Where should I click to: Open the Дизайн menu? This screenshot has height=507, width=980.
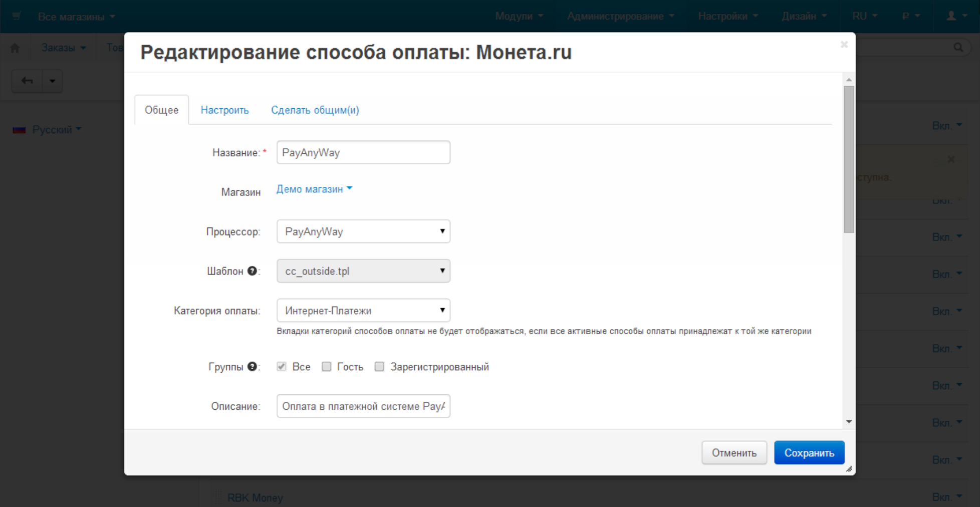coord(804,16)
